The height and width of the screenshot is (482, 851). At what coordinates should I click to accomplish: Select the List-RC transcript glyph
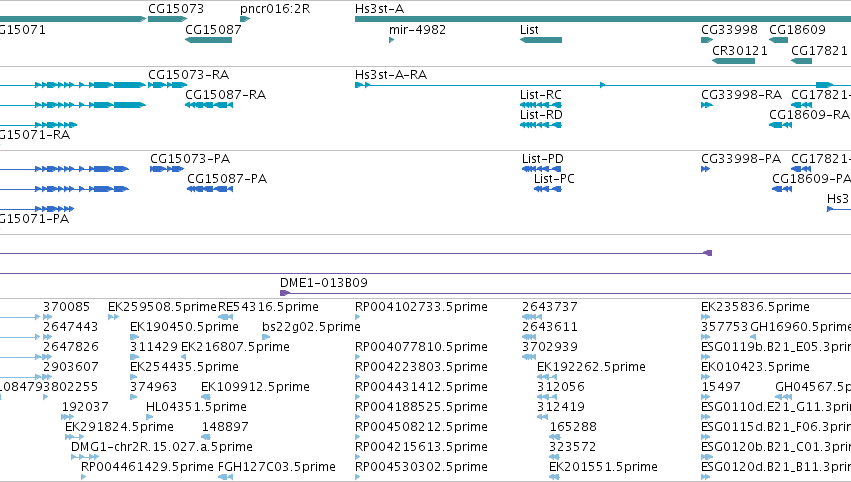tap(541, 105)
